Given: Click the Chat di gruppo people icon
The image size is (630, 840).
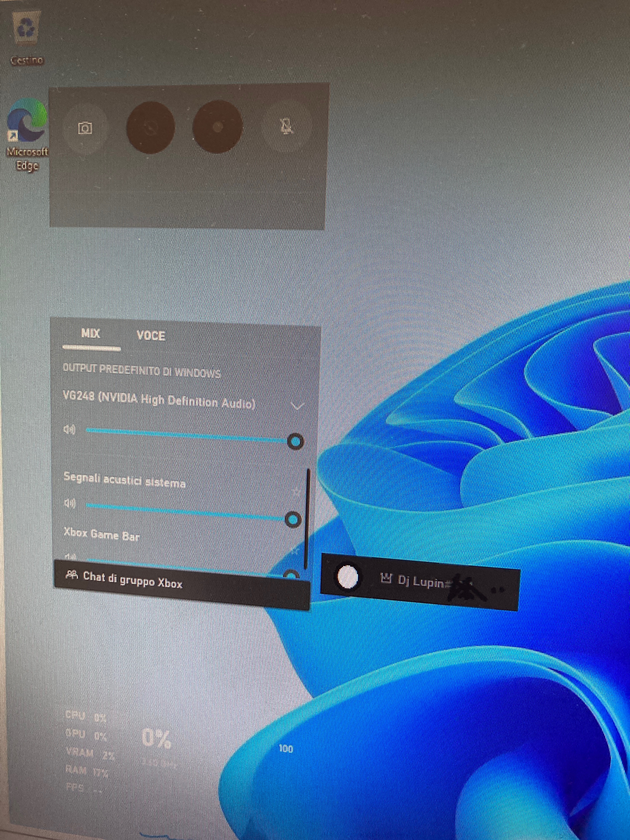Looking at the screenshot, I should (x=72, y=575).
